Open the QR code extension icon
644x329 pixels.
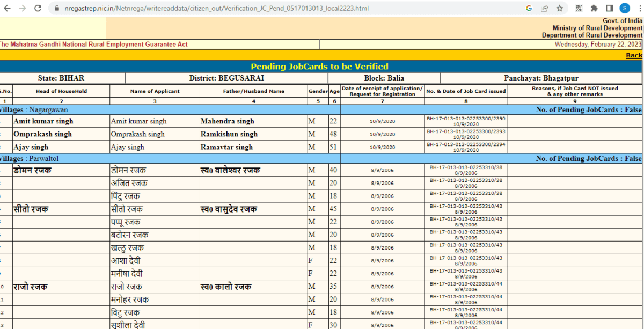(x=580, y=9)
